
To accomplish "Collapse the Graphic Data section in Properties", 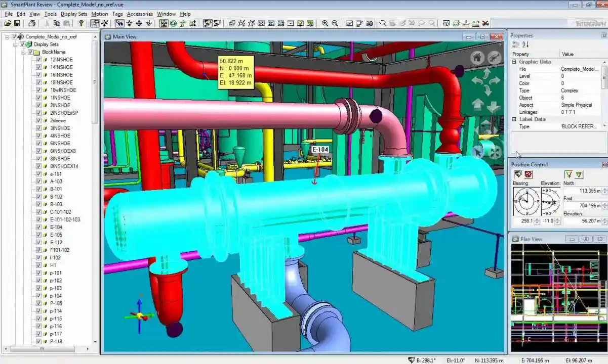I will pos(513,61).
